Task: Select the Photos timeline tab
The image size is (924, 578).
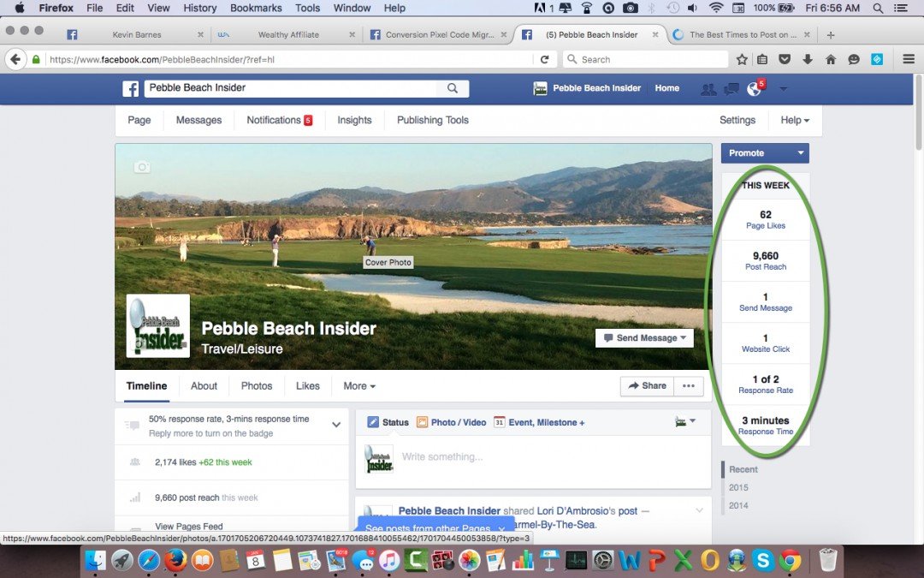Action: pyautogui.click(x=257, y=385)
